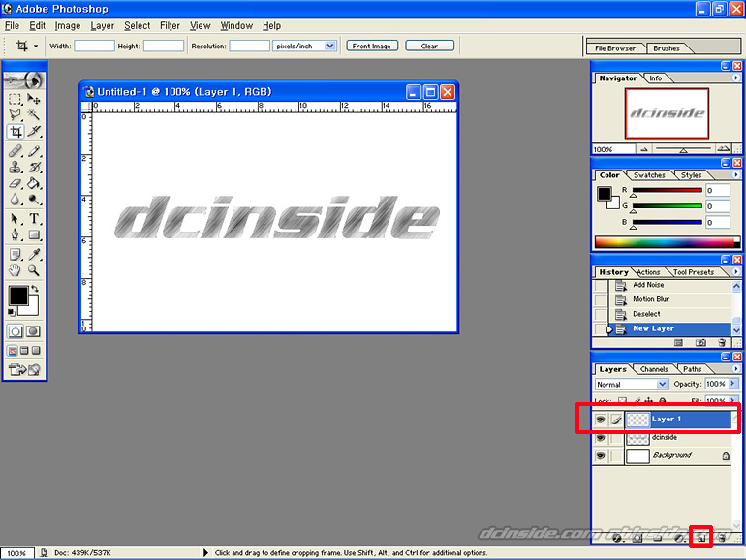Open the Normal blend mode dropdown
The image size is (746, 560).
663,384
